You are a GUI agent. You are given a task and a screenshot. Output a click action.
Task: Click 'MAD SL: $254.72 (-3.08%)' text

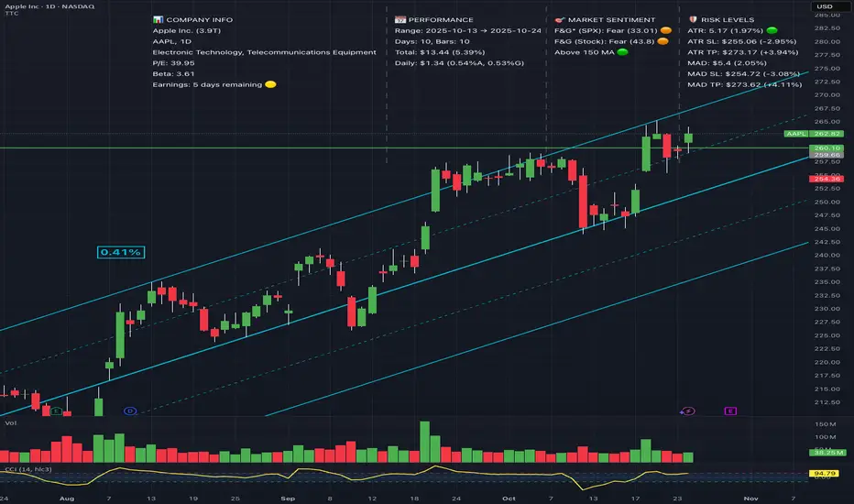[743, 73]
